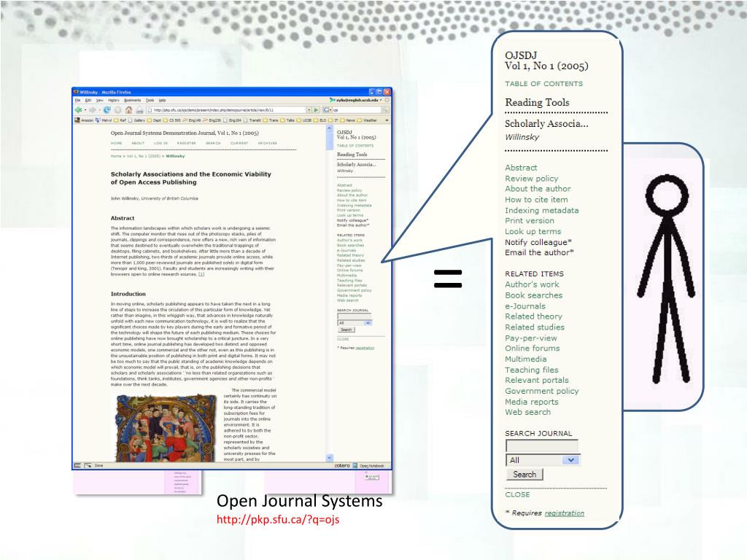Open the Bookmarks menu
Viewport: 747px width, 560px height.
[x=132, y=100]
